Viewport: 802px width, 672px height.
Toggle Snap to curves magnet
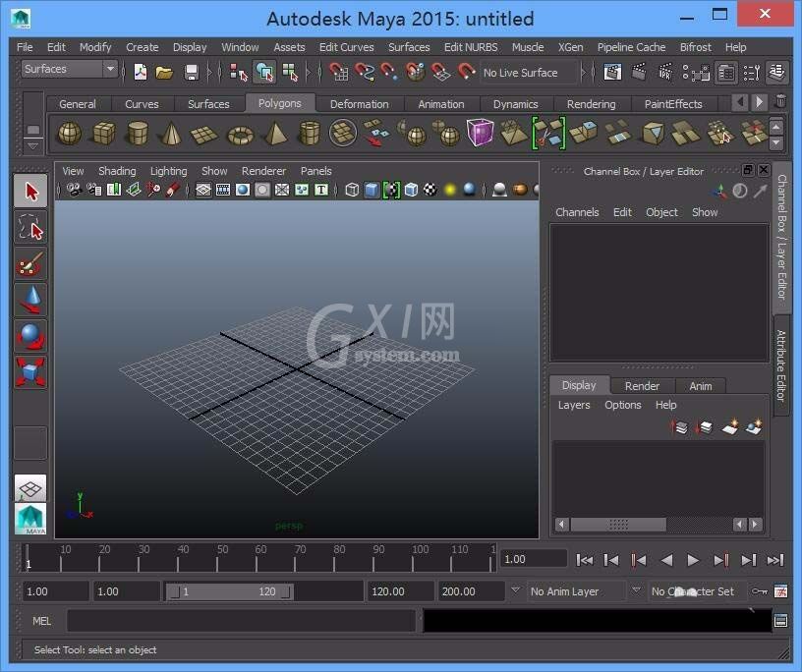[365, 72]
